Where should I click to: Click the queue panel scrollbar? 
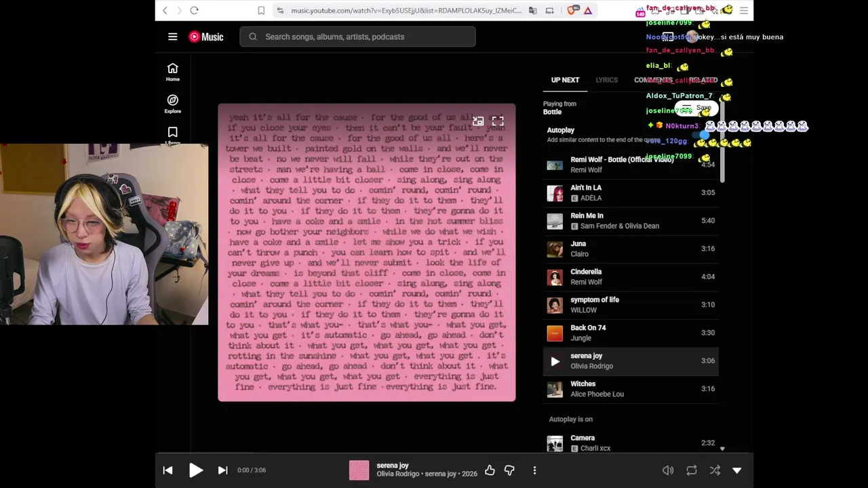tap(722, 140)
